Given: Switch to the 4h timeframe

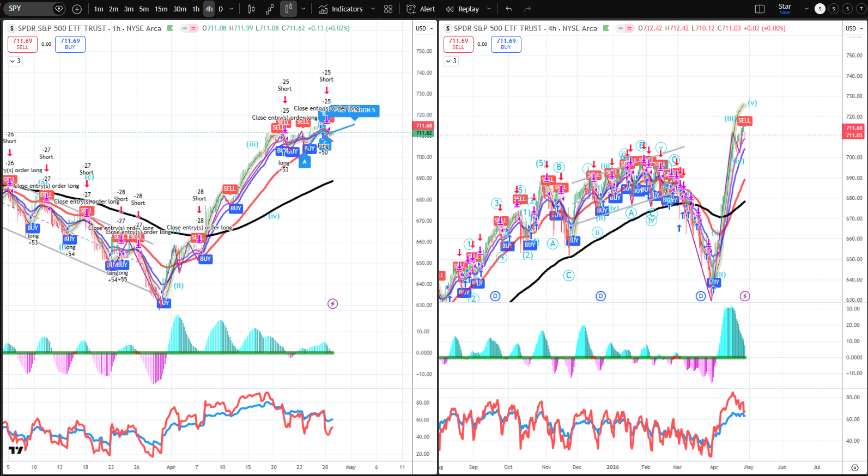Looking at the screenshot, I should (209, 9).
